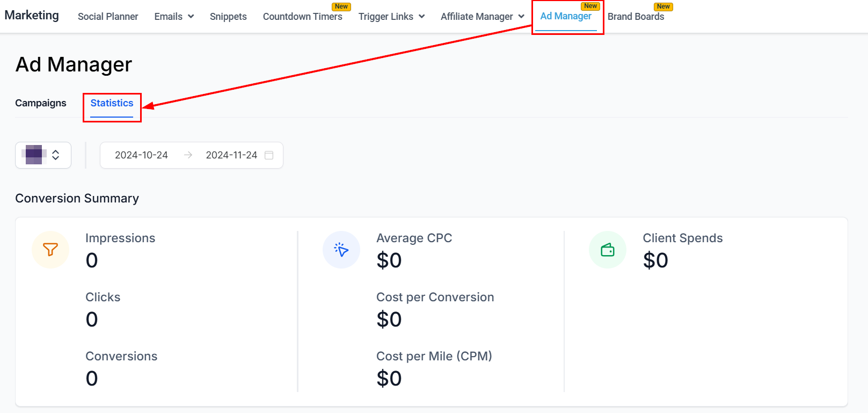Screen dimensions: 868x413
Task: Open the calendar date picker icon
Action: pyautogui.click(x=269, y=155)
